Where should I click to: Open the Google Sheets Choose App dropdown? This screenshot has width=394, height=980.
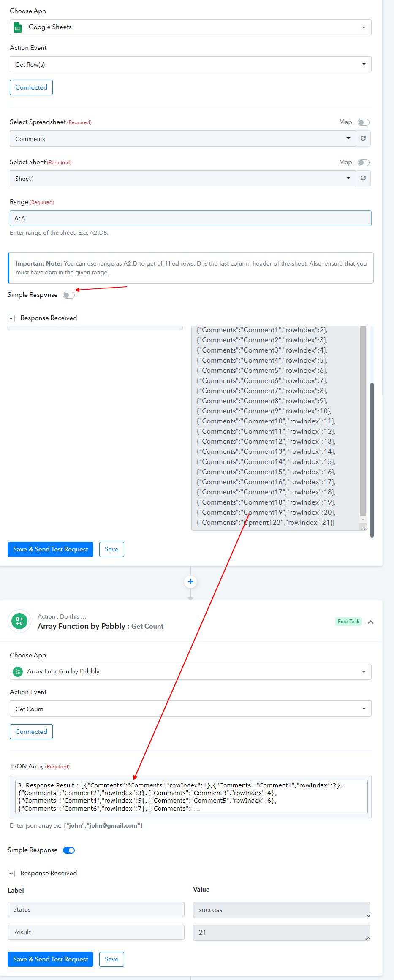click(x=190, y=27)
